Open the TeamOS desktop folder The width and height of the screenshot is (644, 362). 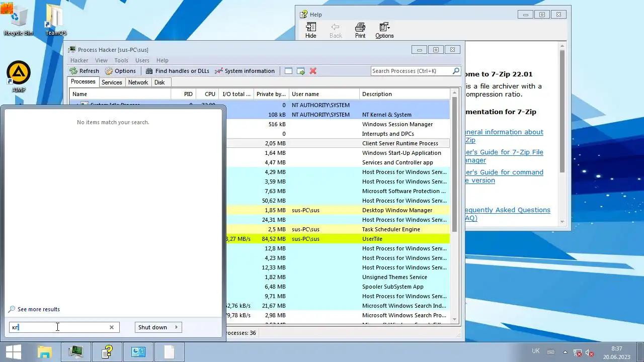click(55, 20)
